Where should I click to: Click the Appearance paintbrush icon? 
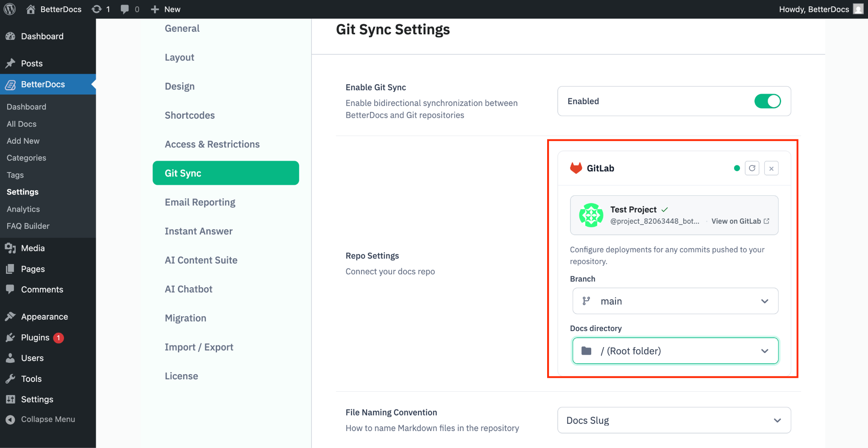click(11, 317)
